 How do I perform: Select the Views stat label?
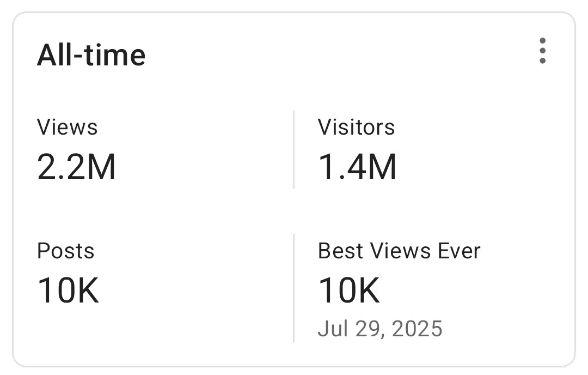click(x=67, y=127)
